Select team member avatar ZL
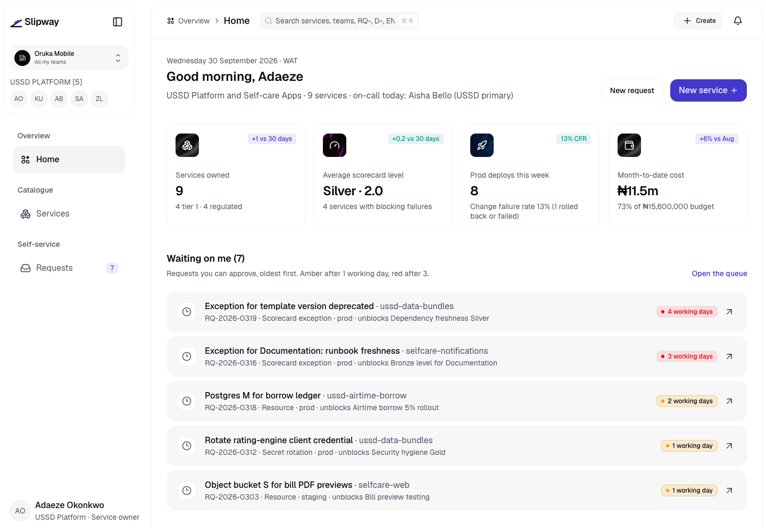The width and height of the screenshot is (766, 532). click(x=99, y=99)
